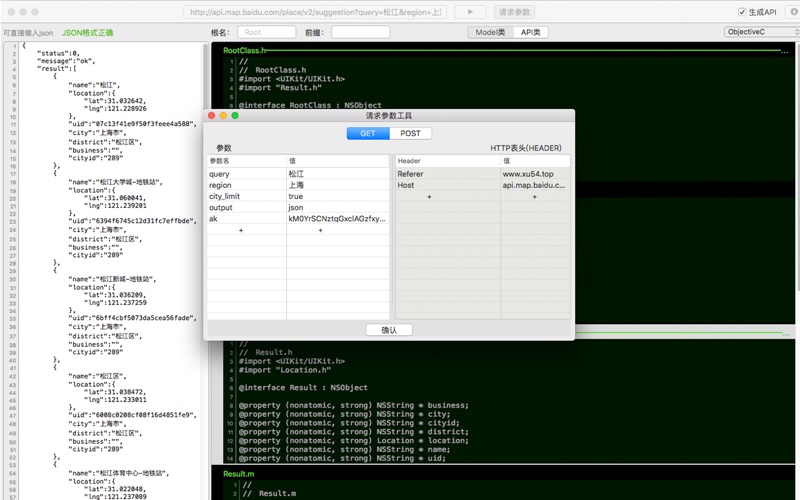Screen dimensions: 800x500
Task: Click the plus under the Header column
Action: (x=430, y=197)
